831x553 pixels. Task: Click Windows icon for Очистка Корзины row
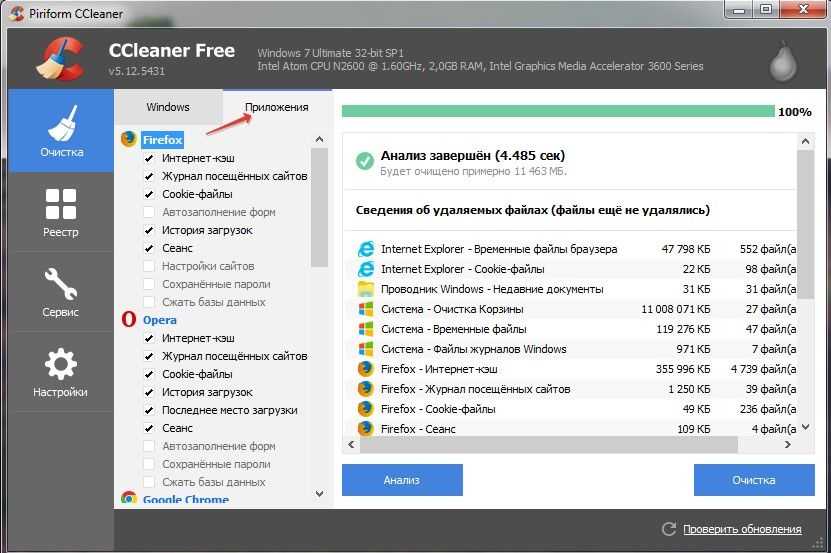(366, 309)
